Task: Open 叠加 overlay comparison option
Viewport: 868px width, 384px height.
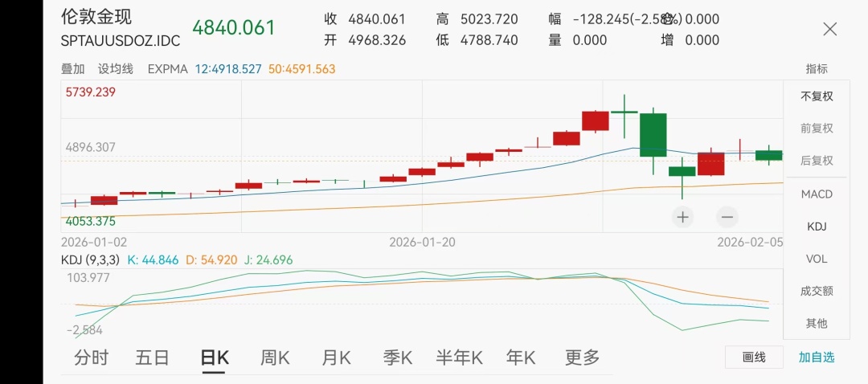Action: click(73, 69)
